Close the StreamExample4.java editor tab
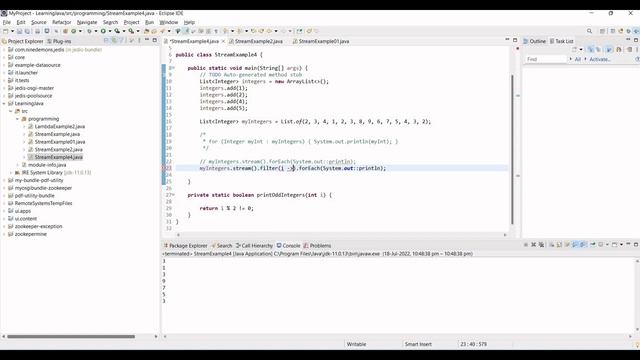Viewport: 640px width, 360px height. 223,41
